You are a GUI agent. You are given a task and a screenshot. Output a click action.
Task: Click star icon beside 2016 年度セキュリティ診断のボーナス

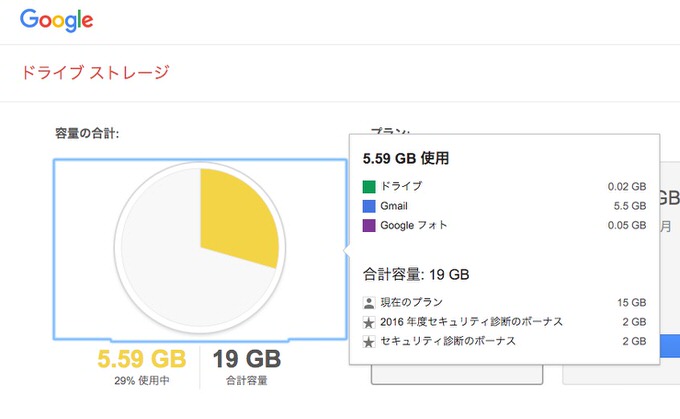coord(369,322)
